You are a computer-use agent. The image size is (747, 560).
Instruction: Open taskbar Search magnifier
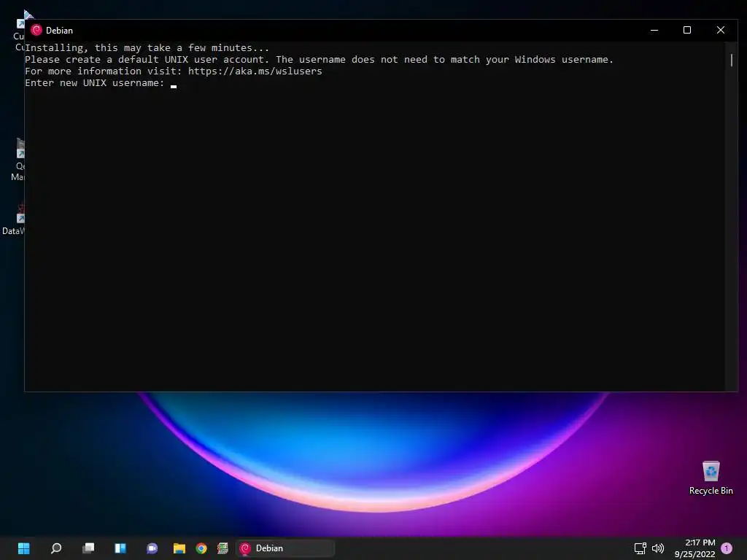point(56,548)
